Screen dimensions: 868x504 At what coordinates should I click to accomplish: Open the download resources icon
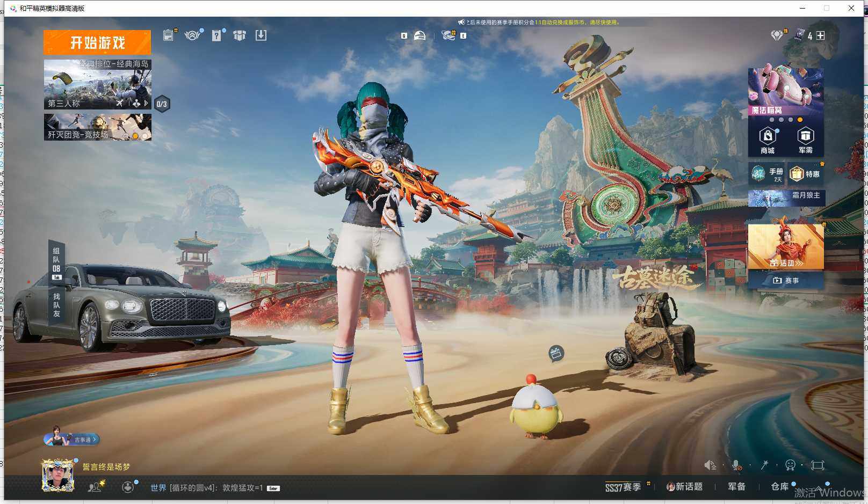click(x=261, y=35)
